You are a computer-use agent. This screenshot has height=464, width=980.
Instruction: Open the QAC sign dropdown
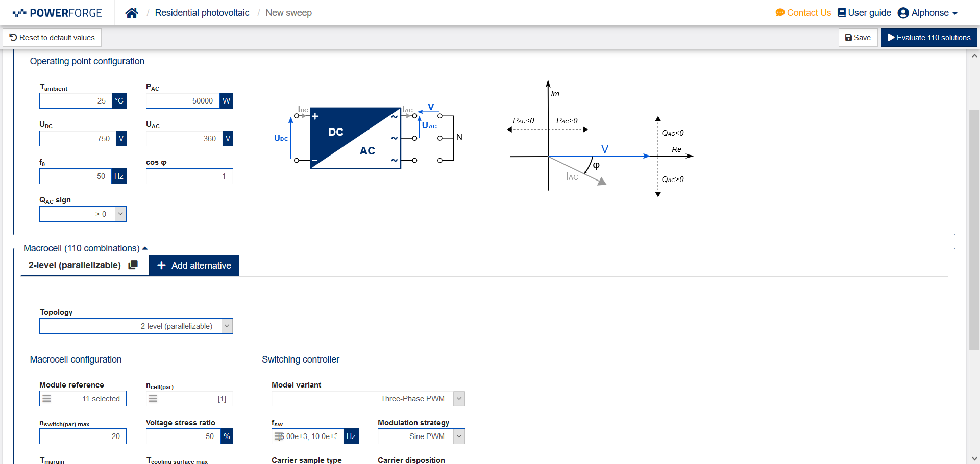click(120, 214)
